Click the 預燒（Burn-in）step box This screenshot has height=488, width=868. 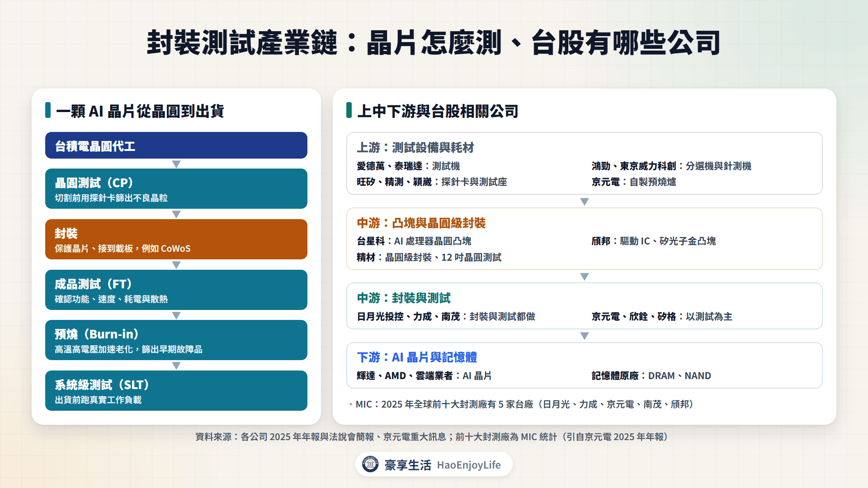[176, 340]
